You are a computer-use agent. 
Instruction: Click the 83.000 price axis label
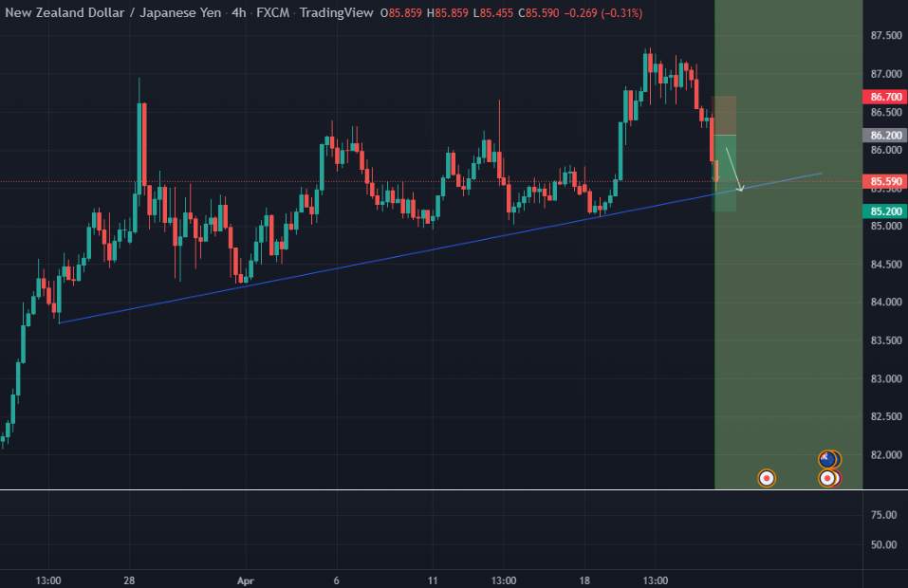pos(886,378)
